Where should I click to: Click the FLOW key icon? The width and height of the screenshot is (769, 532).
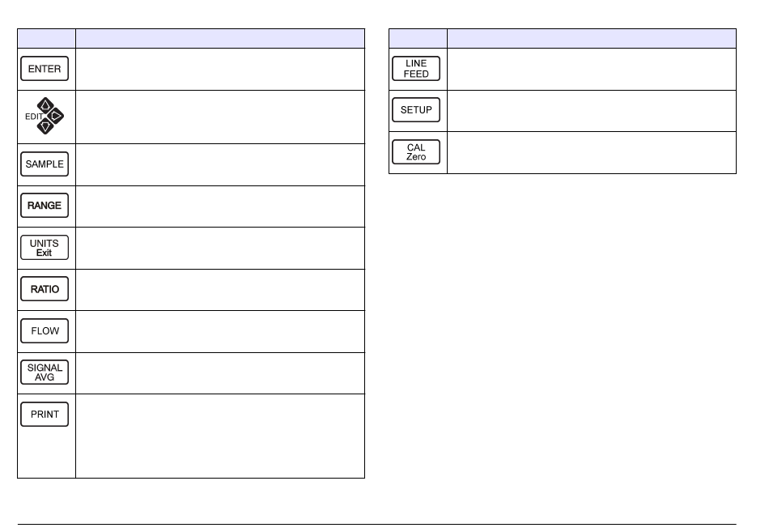click(x=45, y=331)
